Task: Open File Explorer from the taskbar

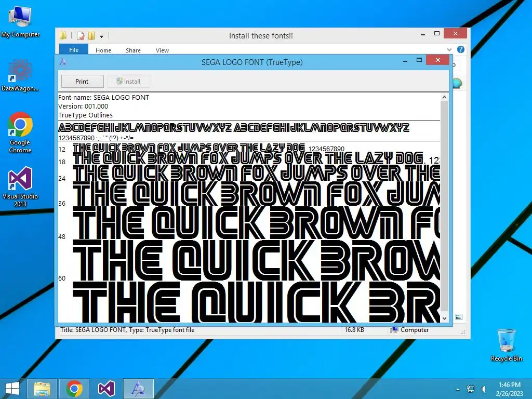Action: [42, 389]
